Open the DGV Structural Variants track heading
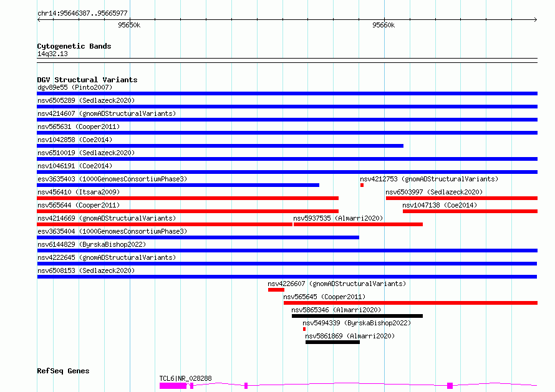This screenshot has height=392, width=555. (x=87, y=80)
